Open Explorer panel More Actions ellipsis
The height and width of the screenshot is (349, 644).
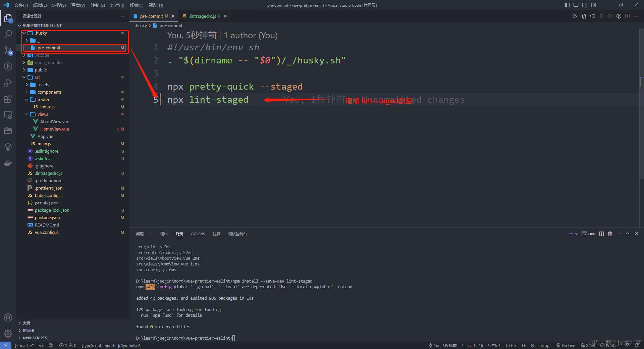(x=121, y=16)
